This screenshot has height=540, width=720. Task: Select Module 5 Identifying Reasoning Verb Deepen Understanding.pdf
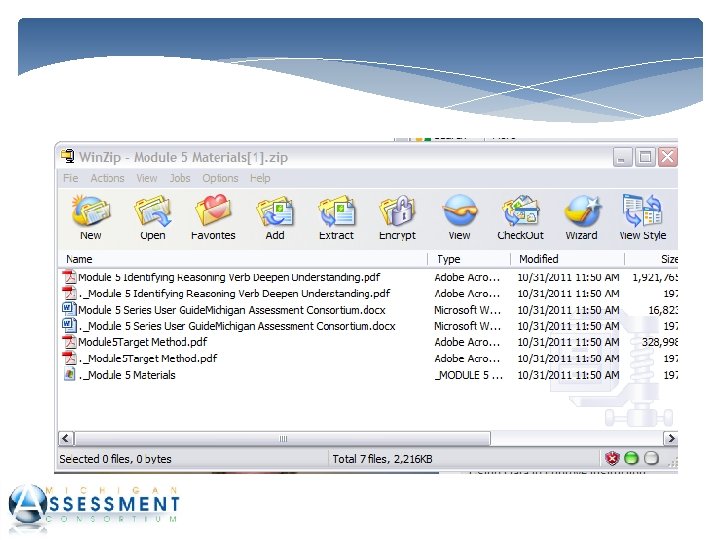pyautogui.click(x=229, y=277)
